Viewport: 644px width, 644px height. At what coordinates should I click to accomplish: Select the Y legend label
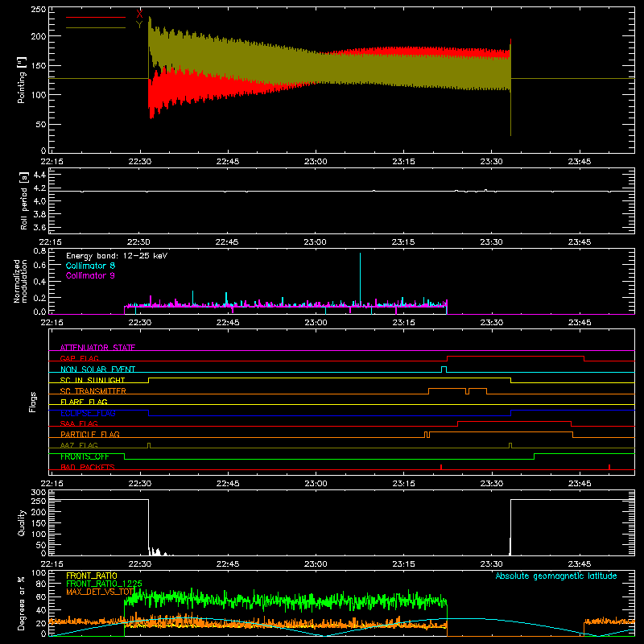[139, 25]
